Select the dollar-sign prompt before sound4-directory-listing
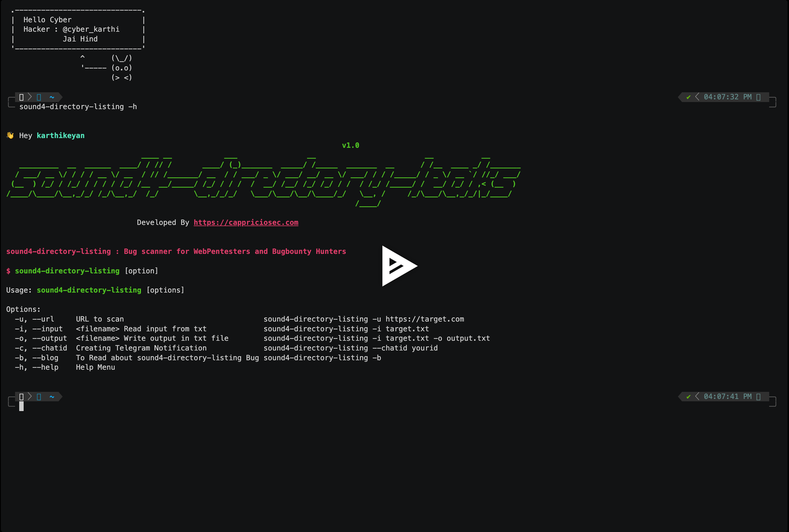Screen dimensions: 789x532 (x=7, y=271)
